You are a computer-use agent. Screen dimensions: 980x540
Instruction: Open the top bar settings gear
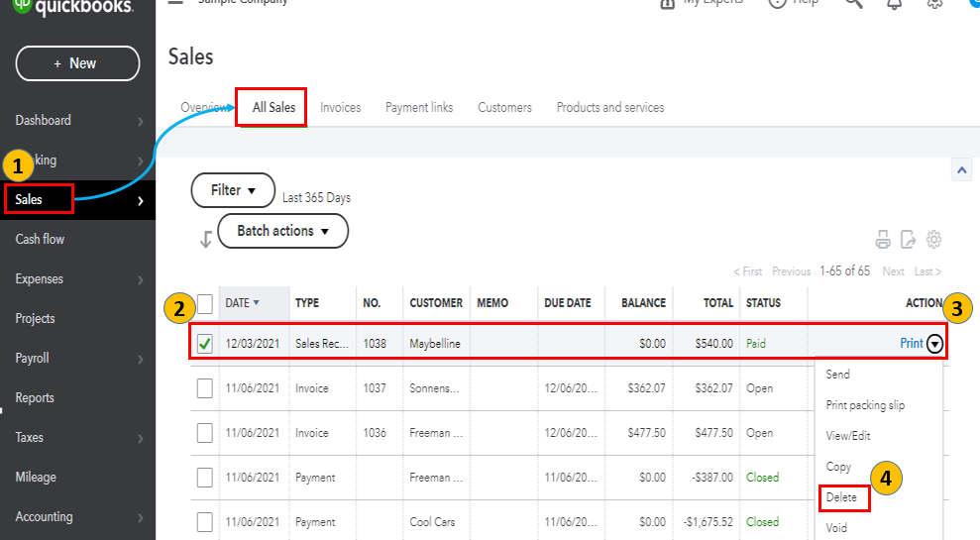click(x=934, y=3)
